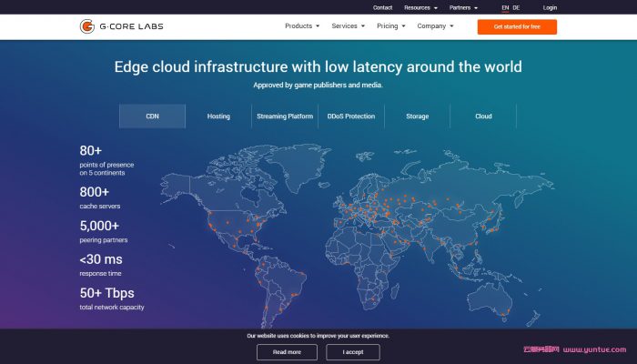Screen dimensions: 637x364
Task: Open the Cloud tab
Action: click(483, 116)
